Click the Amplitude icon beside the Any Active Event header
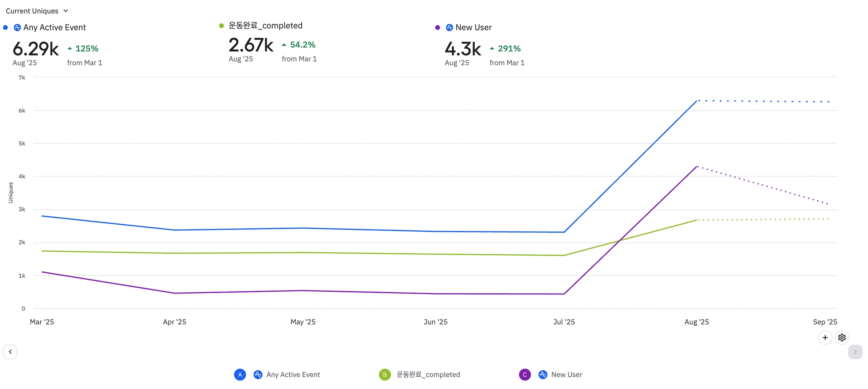The width and height of the screenshot is (868, 389). point(17,28)
